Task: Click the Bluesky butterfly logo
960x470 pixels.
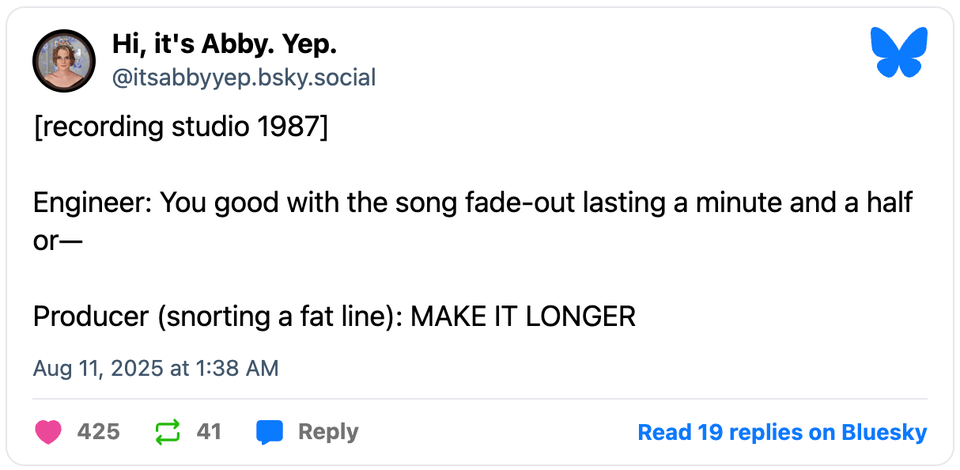Action: [x=900, y=52]
